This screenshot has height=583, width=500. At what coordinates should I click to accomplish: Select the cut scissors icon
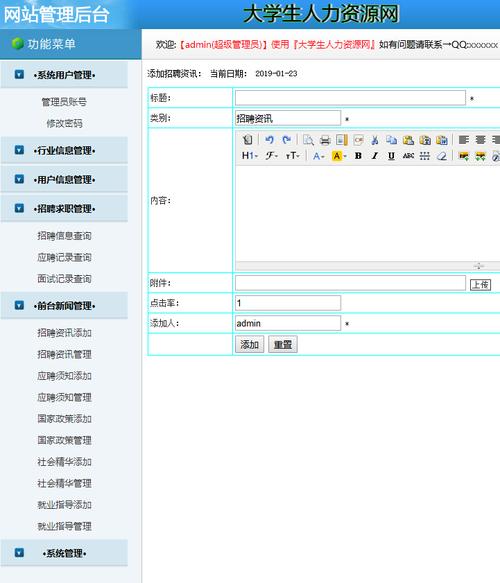click(375, 140)
